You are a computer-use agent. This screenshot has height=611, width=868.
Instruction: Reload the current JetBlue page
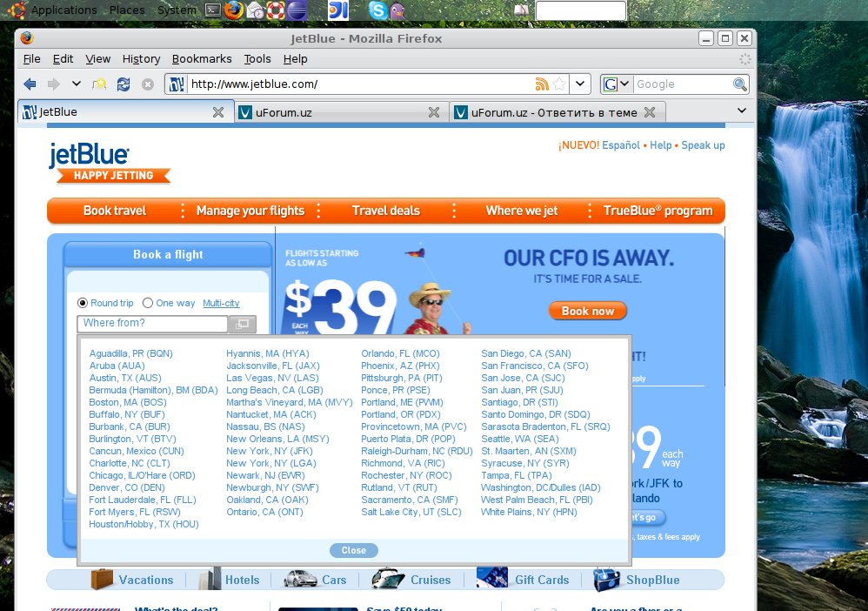click(124, 84)
